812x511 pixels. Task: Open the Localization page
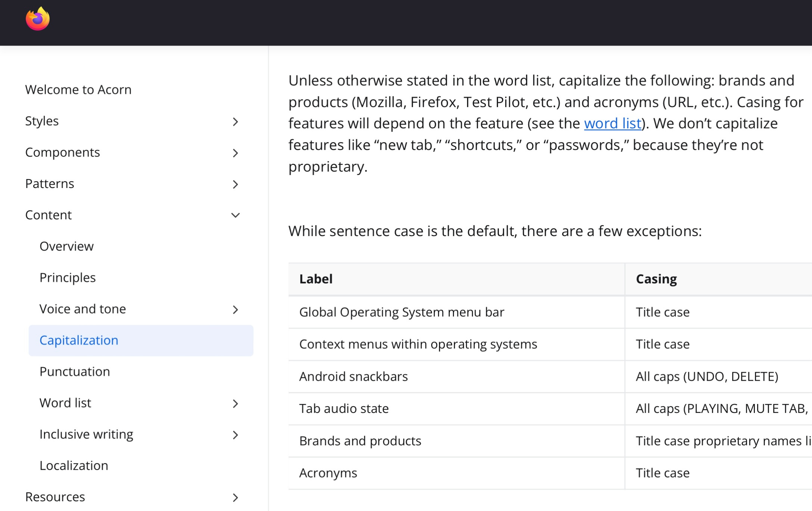tap(74, 465)
